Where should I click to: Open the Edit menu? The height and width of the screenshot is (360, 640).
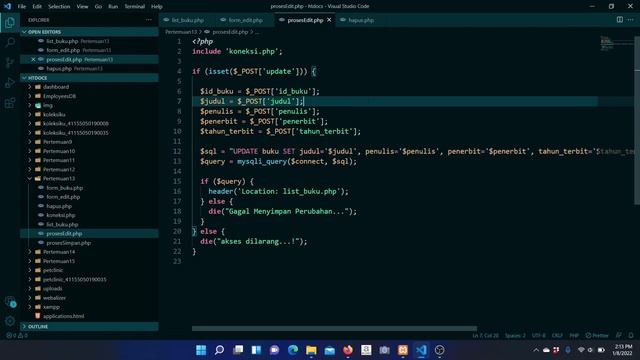37,7
